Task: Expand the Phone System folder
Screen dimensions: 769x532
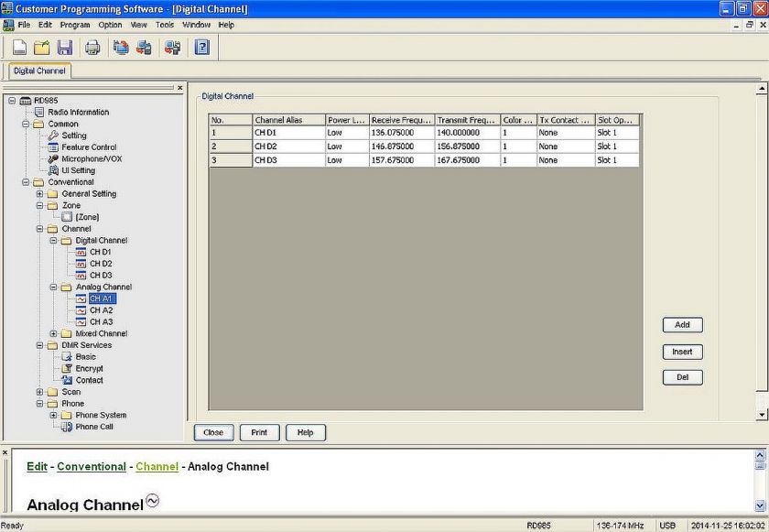Action: point(53,415)
